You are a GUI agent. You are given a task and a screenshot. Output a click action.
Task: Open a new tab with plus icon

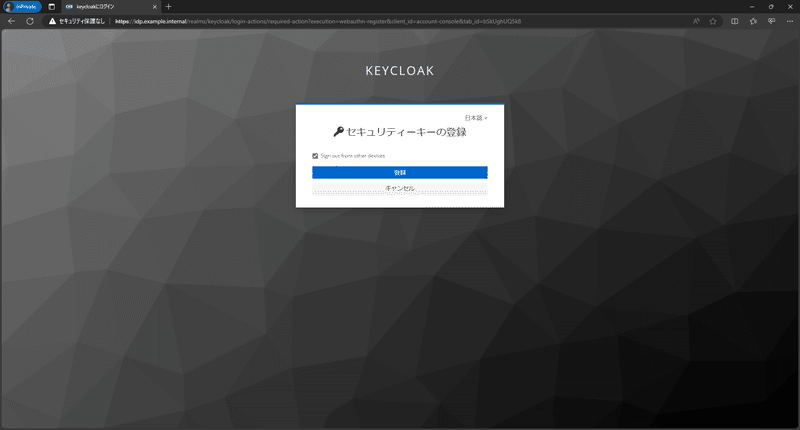(x=168, y=7)
